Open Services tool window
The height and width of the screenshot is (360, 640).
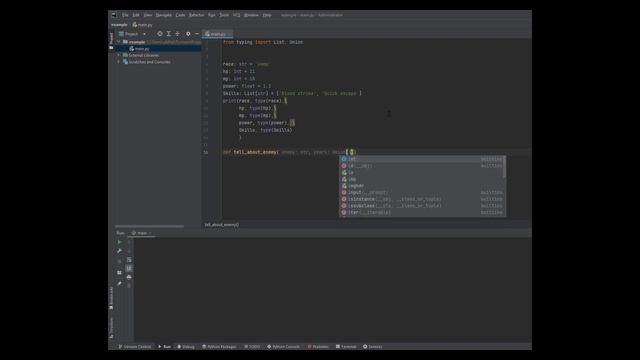click(373, 347)
